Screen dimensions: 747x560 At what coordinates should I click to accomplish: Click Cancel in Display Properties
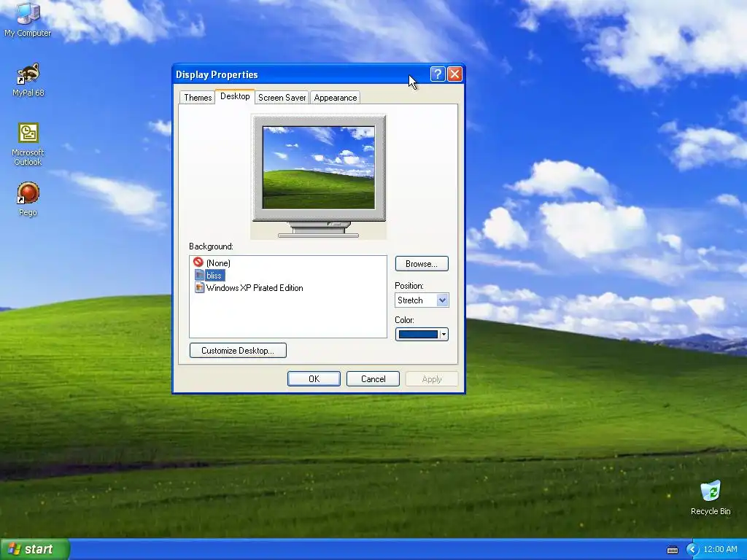[373, 379]
